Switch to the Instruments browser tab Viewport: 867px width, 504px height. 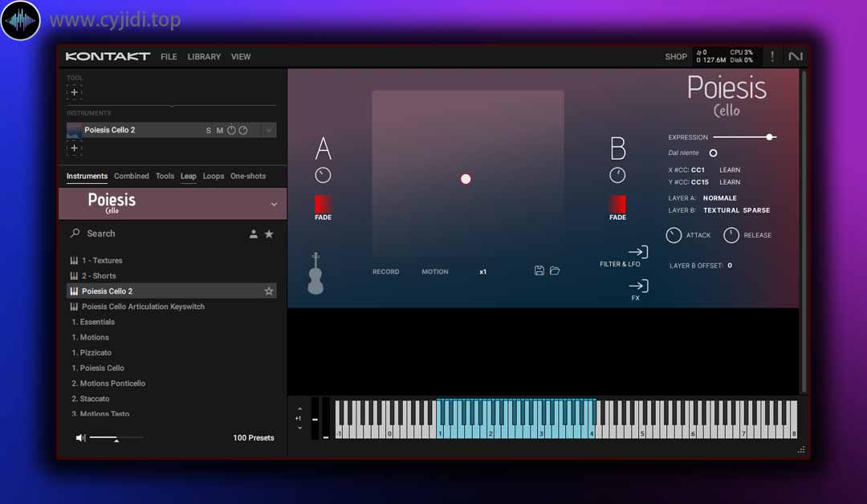[87, 176]
